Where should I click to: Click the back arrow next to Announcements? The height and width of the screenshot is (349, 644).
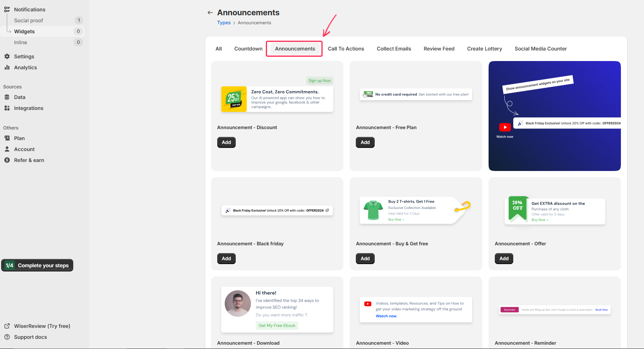(210, 13)
